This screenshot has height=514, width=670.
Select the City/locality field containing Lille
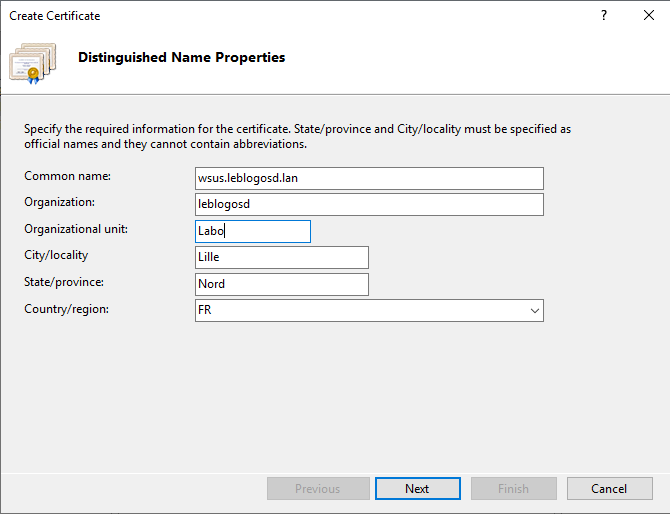click(x=282, y=258)
